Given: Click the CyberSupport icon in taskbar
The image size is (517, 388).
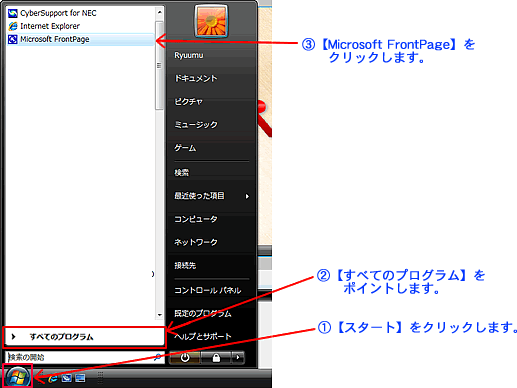Looking at the screenshot, I should pyautogui.click(x=66, y=378).
